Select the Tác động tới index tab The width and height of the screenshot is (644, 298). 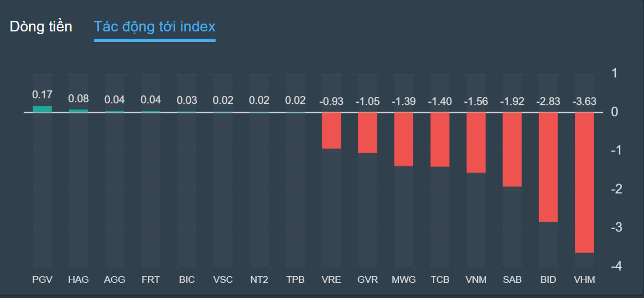[x=154, y=27]
